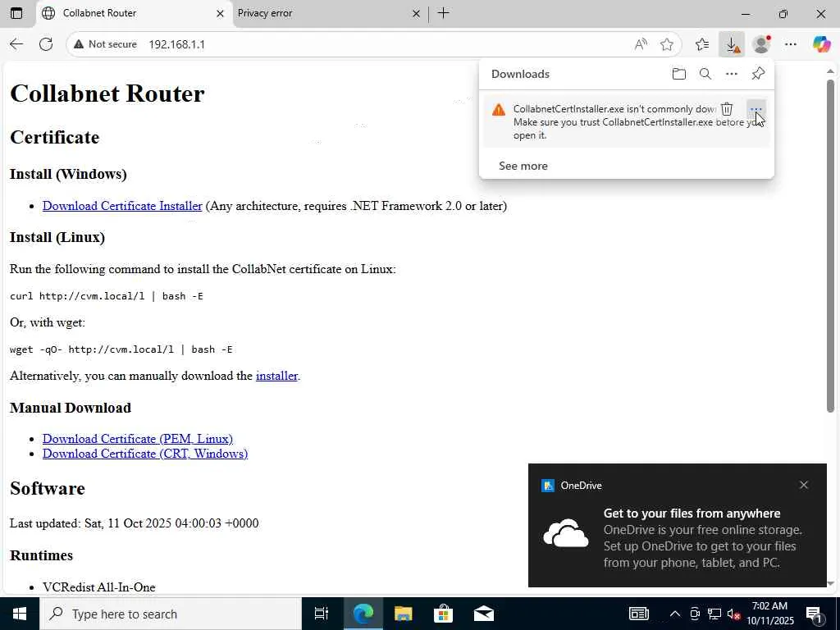Add this page to favorites star
Image resolution: width=840 pixels, height=630 pixels.
[666, 44]
